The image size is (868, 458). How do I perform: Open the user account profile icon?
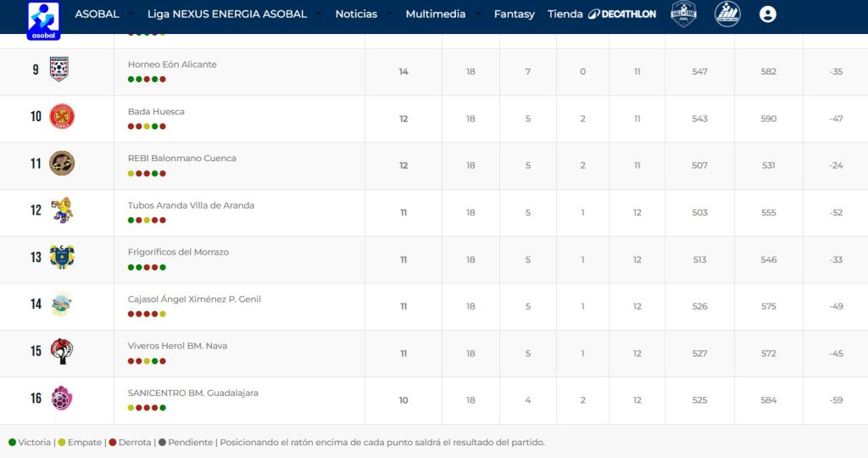767,14
